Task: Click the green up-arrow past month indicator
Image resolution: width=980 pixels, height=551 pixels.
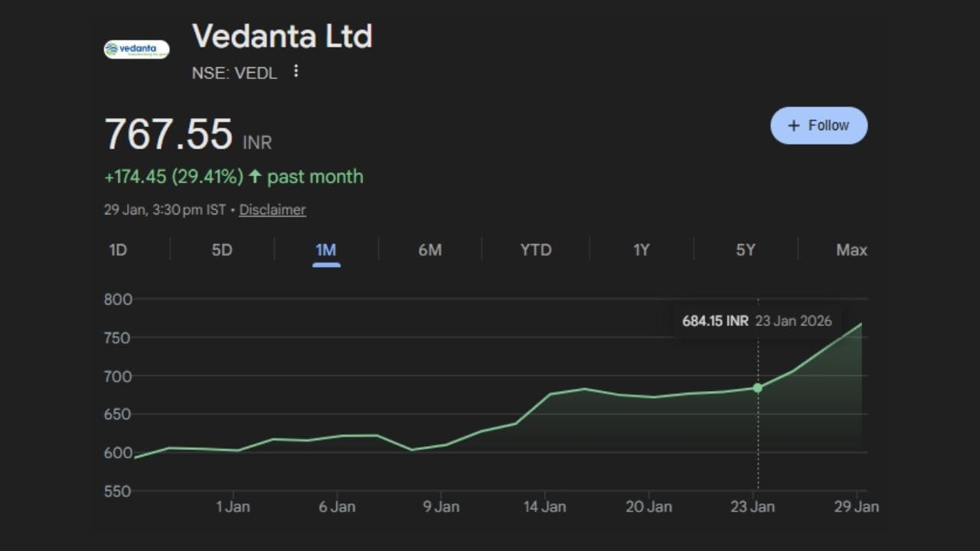Action: tap(255, 177)
